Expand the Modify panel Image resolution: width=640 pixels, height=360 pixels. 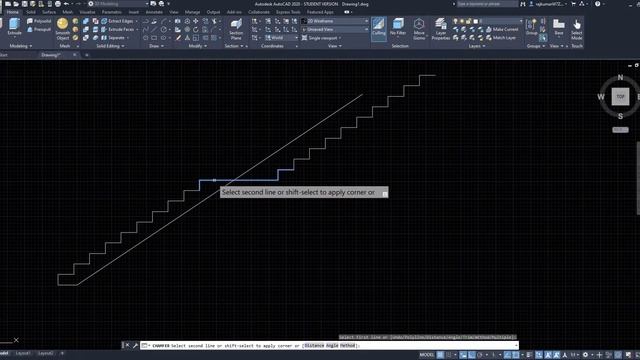tap(198, 46)
